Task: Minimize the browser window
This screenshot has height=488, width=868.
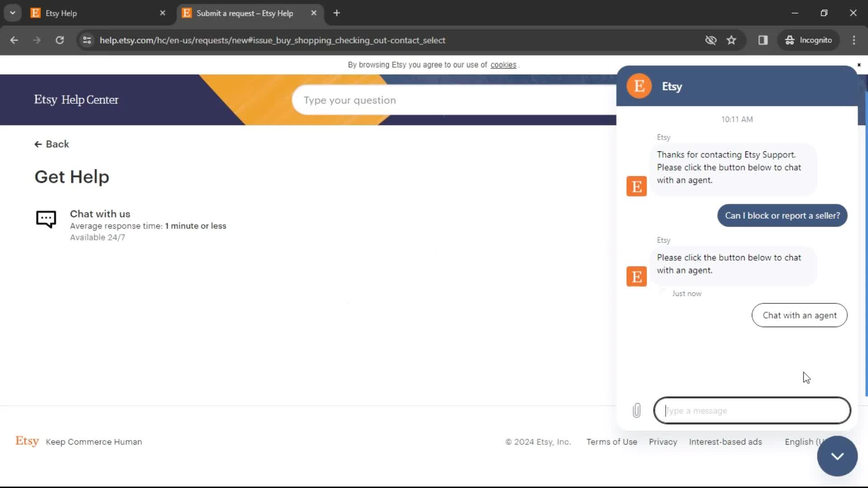Action: click(x=795, y=13)
